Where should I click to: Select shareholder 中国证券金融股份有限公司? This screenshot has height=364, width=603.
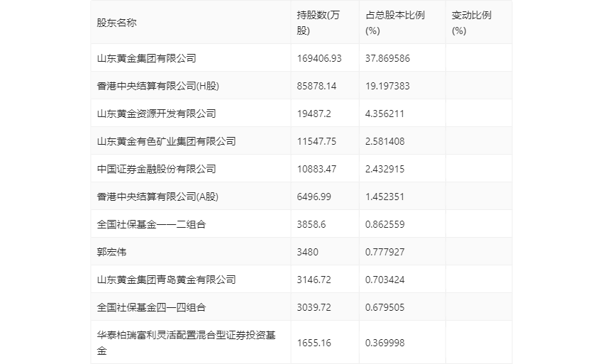coord(156,169)
